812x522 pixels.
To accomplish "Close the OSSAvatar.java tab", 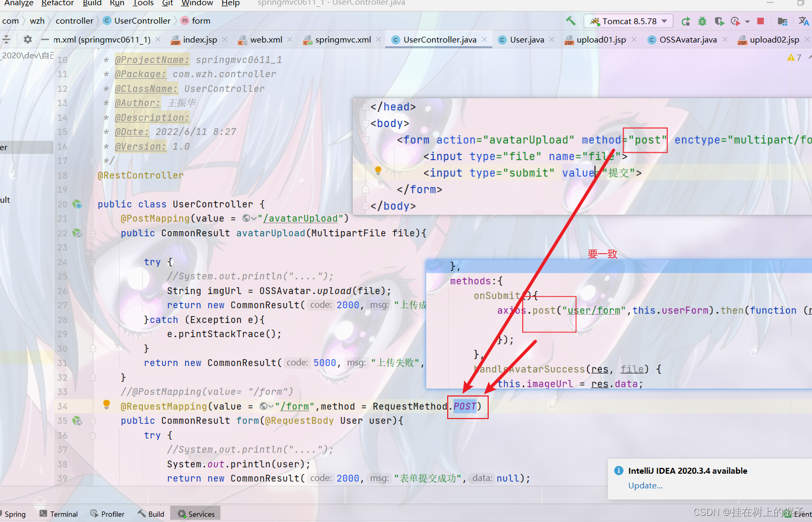I will pos(725,40).
